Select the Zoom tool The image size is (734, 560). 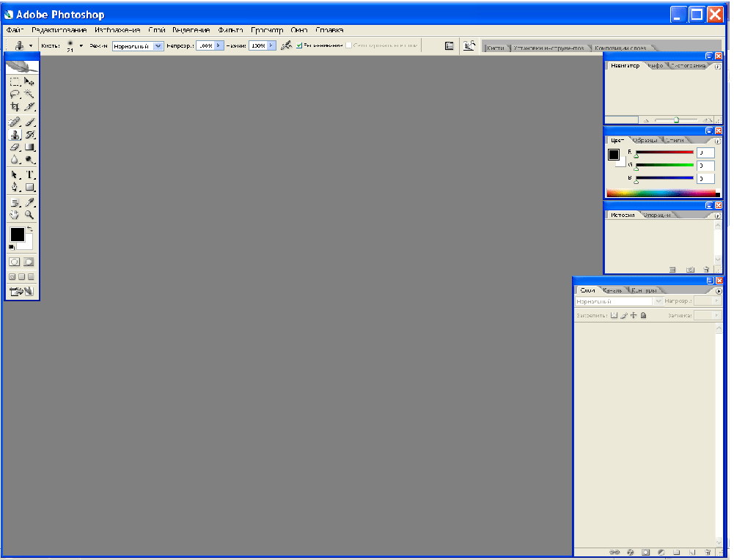tap(29, 215)
